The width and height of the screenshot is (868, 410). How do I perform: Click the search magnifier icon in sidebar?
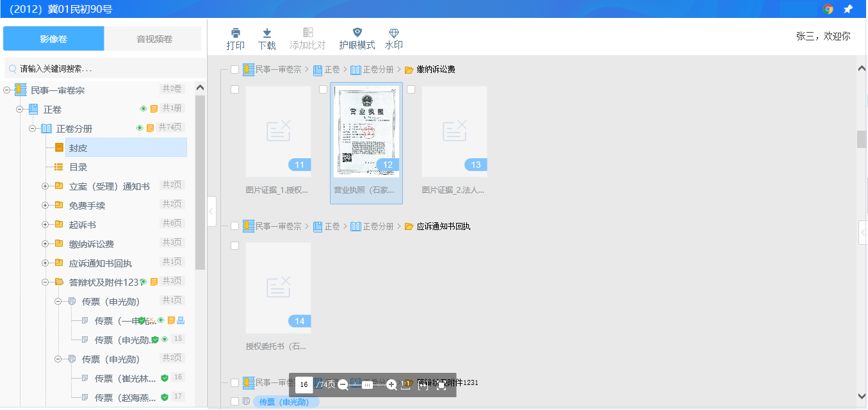click(x=13, y=69)
